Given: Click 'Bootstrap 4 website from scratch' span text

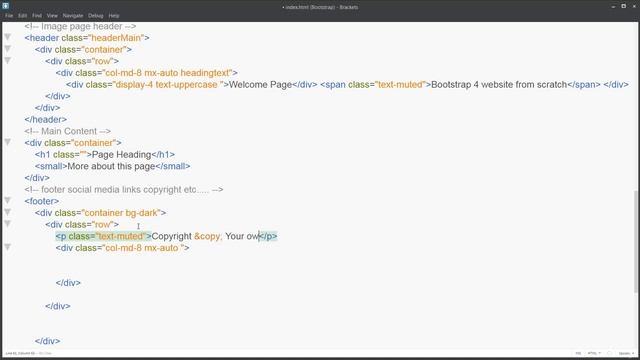Looking at the screenshot, I should pos(499,84).
